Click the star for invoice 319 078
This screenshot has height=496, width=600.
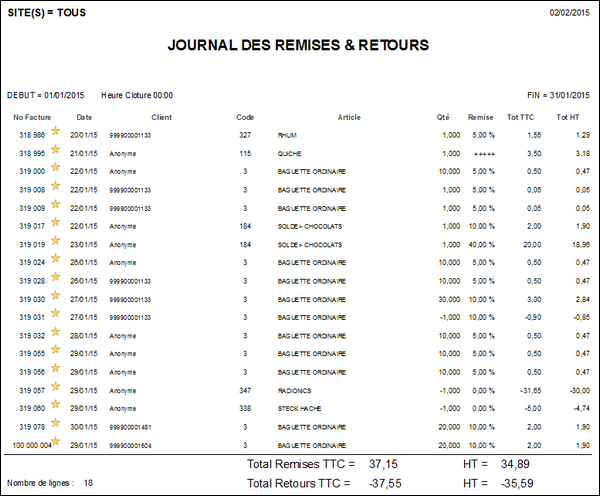(x=56, y=426)
